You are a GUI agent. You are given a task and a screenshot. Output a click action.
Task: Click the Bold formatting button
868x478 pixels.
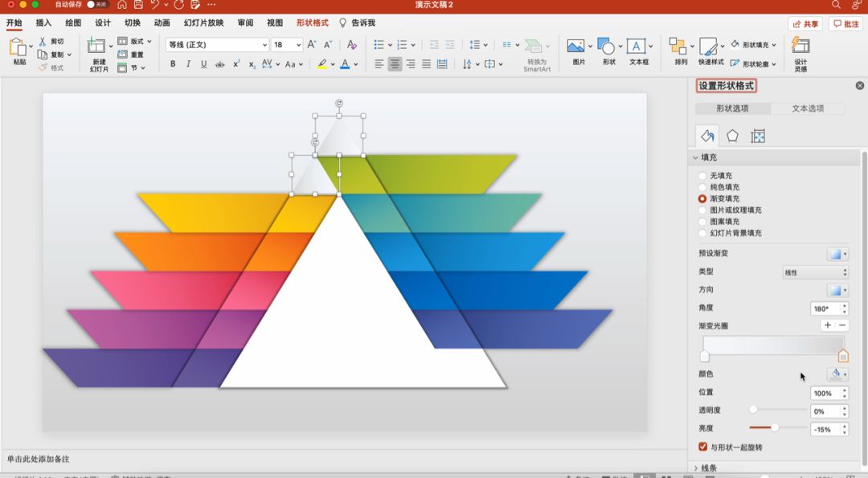[172, 64]
